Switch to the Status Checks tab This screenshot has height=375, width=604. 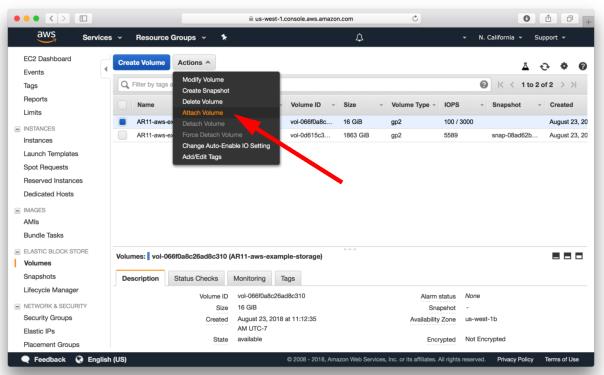[196, 278]
